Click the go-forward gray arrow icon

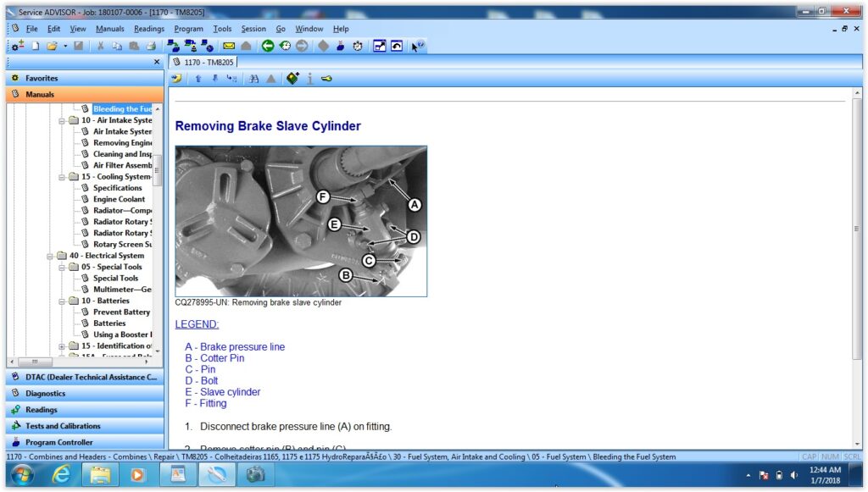pyautogui.click(x=300, y=46)
